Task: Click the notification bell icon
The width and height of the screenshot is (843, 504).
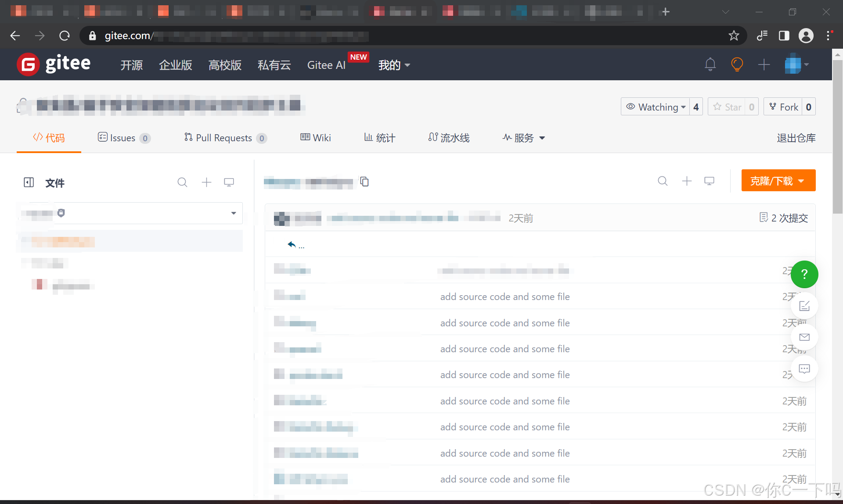Action: pyautogui.click(x=710, y=65)
